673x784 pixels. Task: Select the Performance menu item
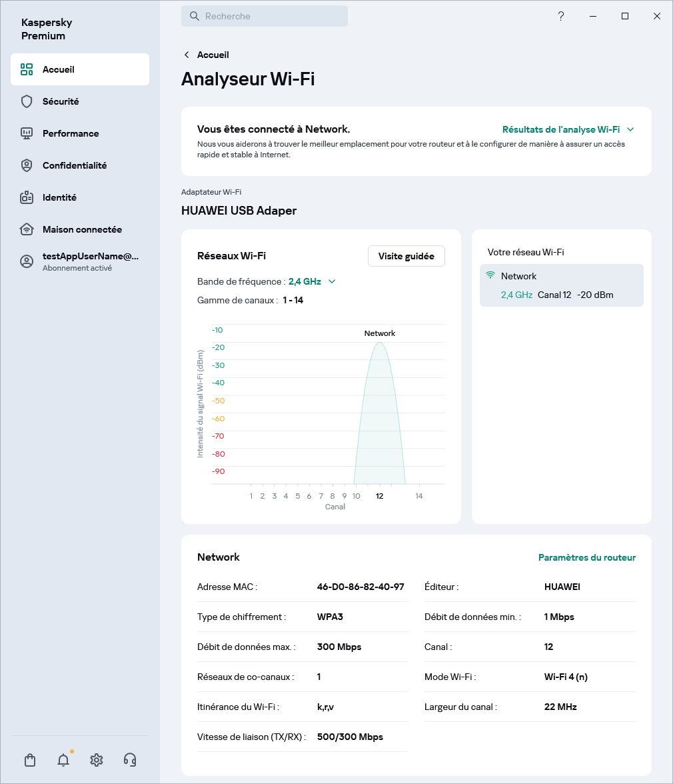71,133
